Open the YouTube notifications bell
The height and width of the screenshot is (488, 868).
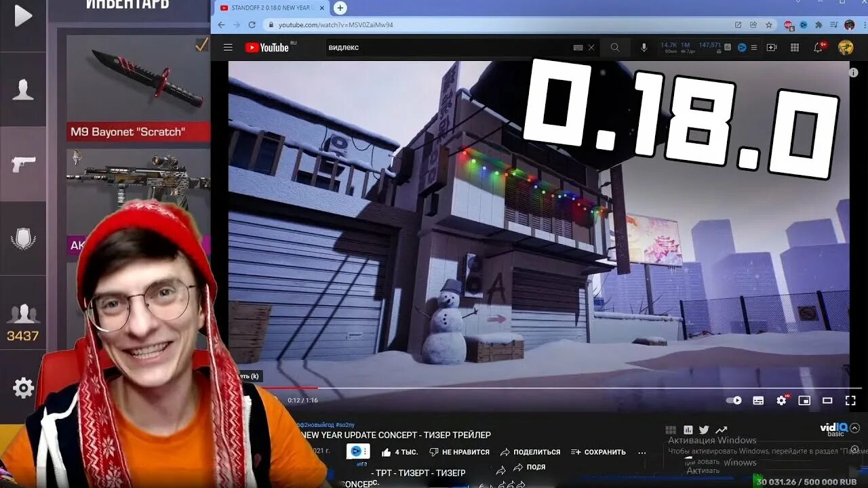pos(818,47)
